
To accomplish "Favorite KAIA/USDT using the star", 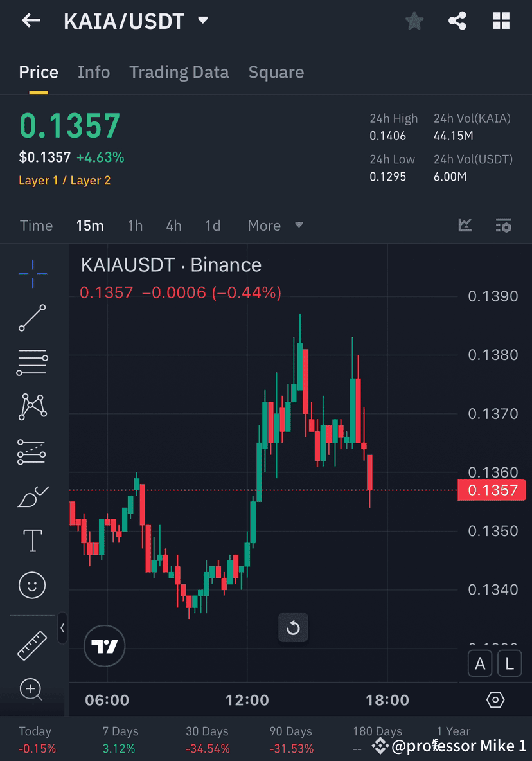I will click(x=414, y=21).
